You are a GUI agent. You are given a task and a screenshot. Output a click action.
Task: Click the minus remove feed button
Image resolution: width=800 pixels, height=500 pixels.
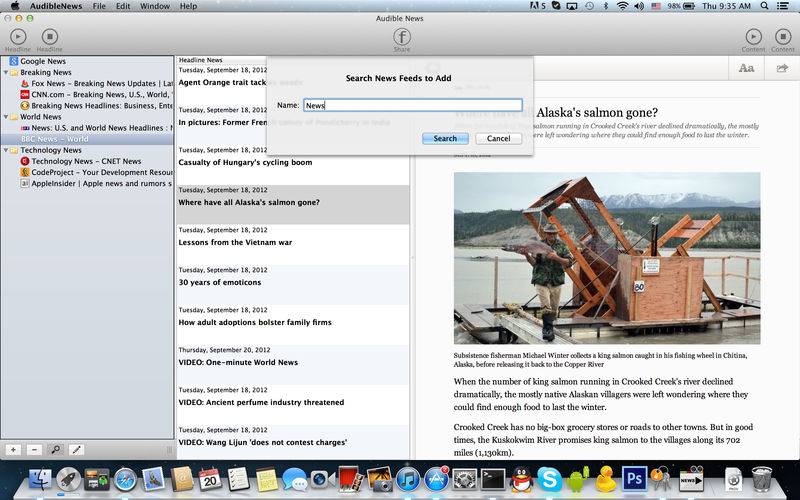coord(34,450)
